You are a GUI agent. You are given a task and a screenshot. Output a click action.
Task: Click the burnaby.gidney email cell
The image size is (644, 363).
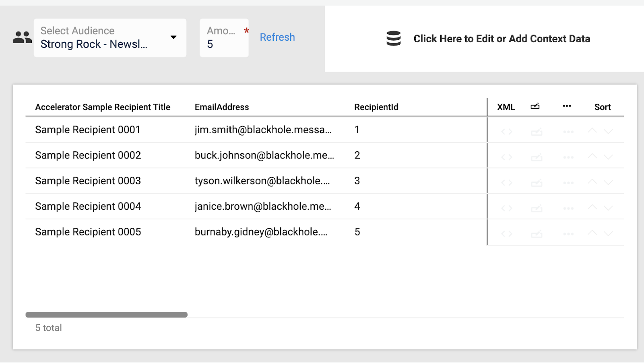pyautogui.click(x=261, y=232)
